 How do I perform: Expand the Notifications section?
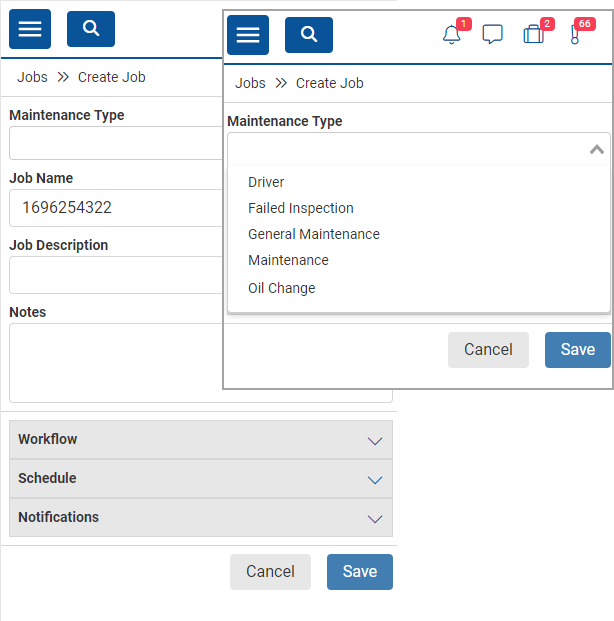click(201, 518)
